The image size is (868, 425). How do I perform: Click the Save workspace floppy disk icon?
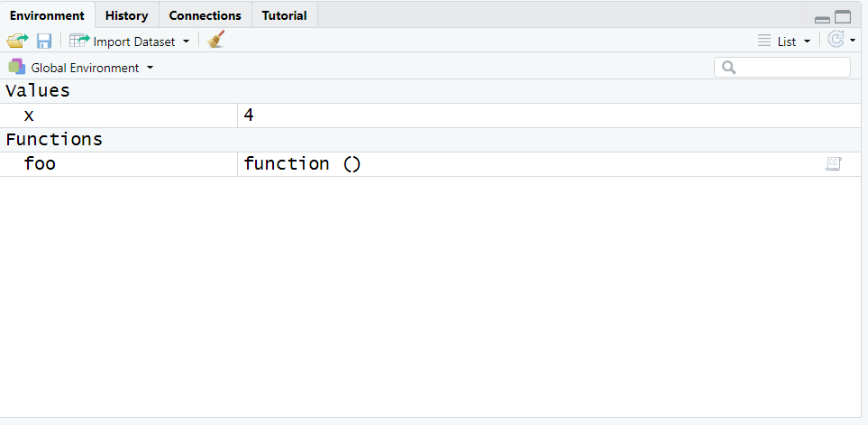point(43,41)
